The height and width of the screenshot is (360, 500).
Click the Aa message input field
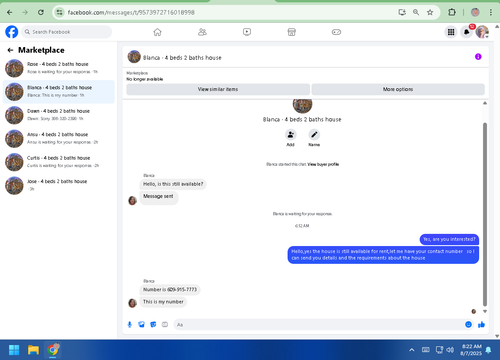click(318, 324)
